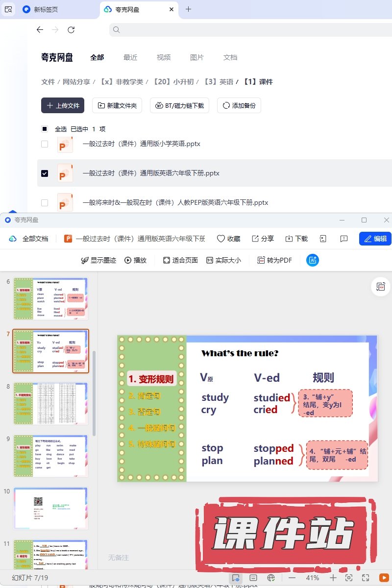Click the blue 编辑 button
The image size is (392, 588).
375,239
